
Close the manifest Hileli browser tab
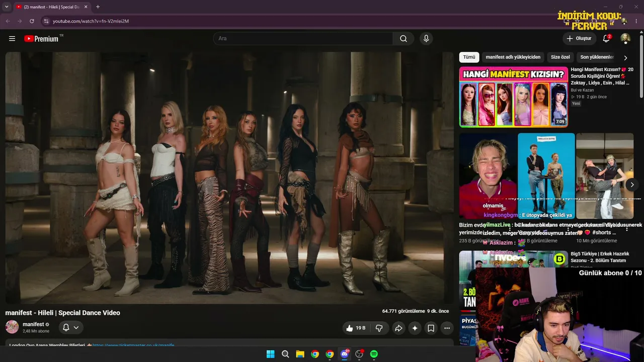tap(87, 7)
